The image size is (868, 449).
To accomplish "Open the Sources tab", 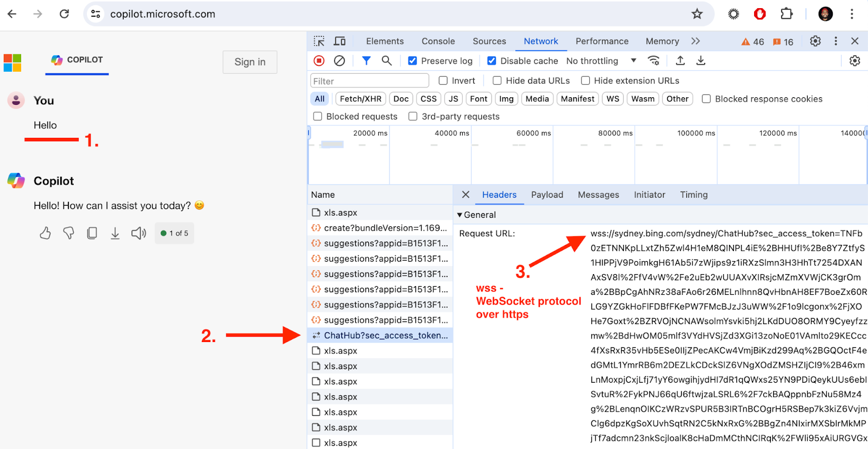I will tap(489, 41).
